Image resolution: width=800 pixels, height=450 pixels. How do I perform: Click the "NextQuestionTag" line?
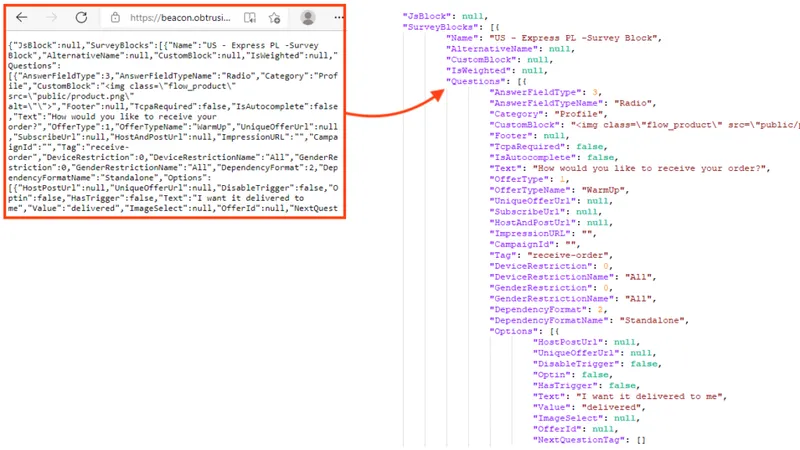click(589, 440)
